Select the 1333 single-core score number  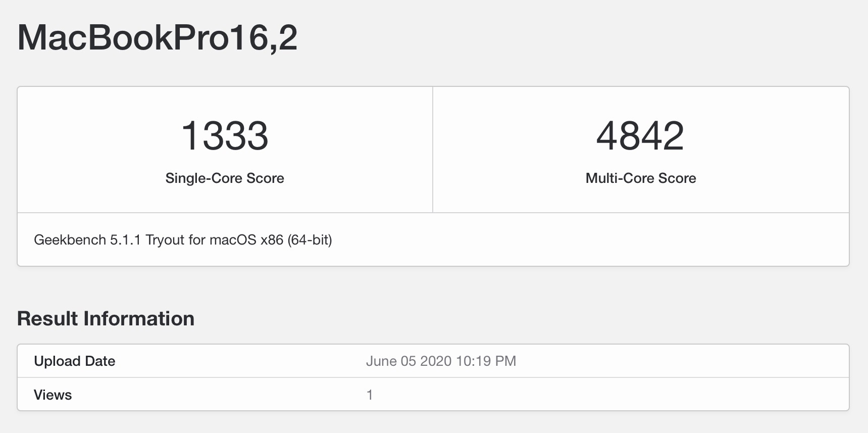click(x=225, y=135)
